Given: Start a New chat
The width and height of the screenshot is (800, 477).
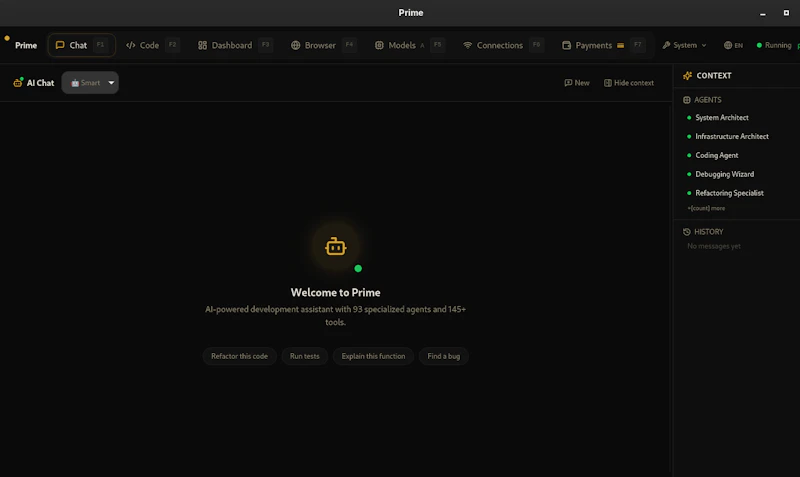Looking at the screenshot, I should click(x=577, y=83).
